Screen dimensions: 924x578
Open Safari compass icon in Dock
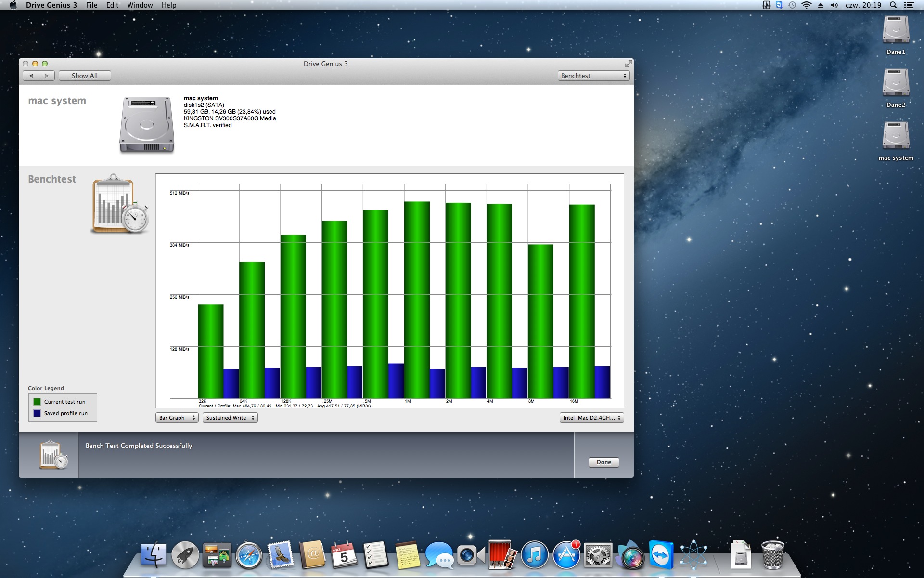click(249, 555)
